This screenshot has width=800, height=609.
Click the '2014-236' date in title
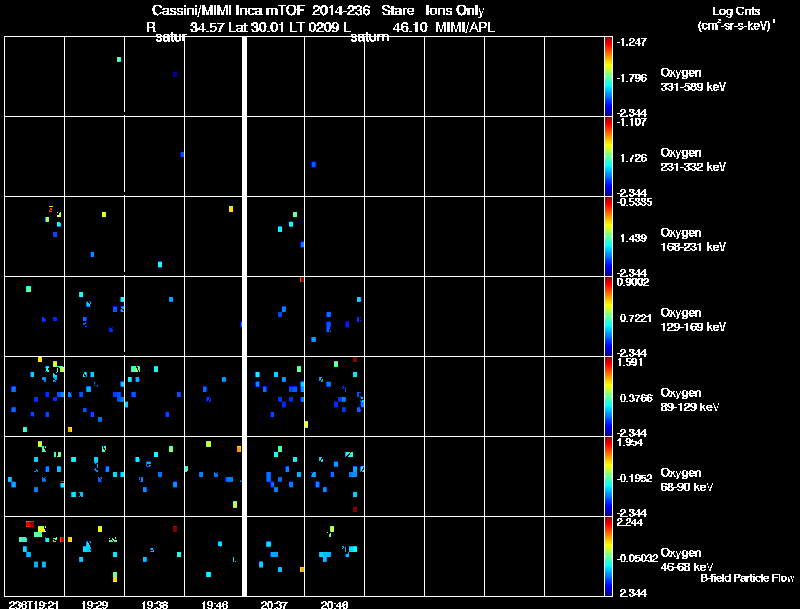tap(341, 11)
